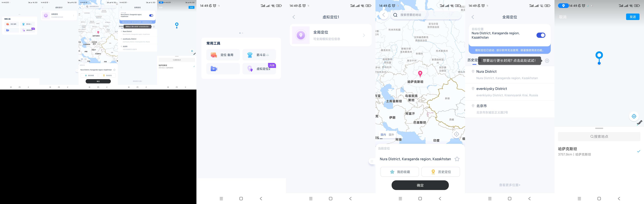Favorite Nura District with the star icon
The width and height of the screenshot is (644, 204).
pyautogui.click(x=457, y=159)
